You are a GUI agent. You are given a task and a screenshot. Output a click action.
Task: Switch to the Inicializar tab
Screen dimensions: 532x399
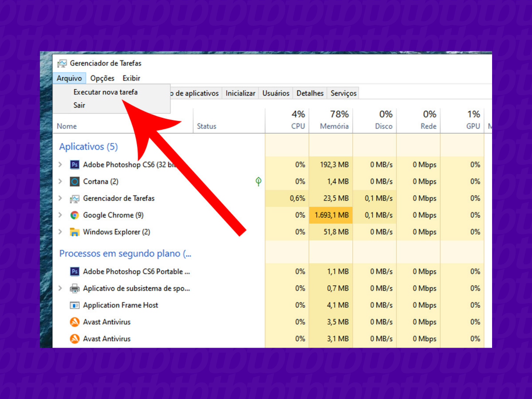click(241, 93)
